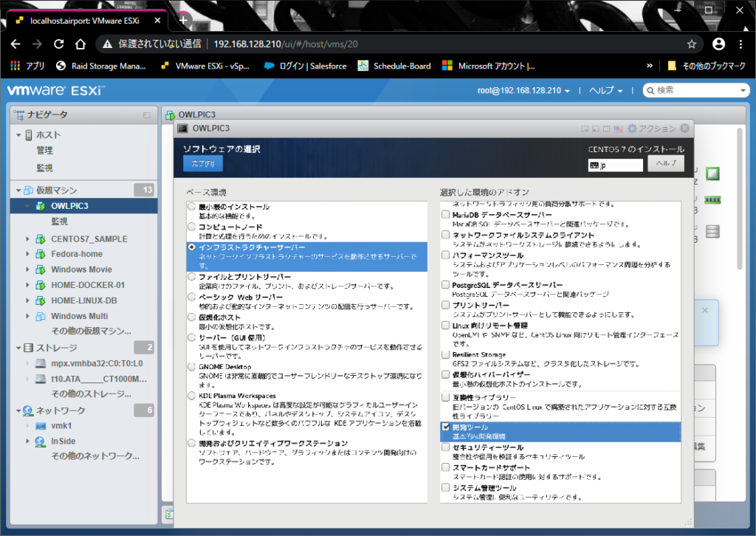Collapse the ホスト tree node
This screenshot has height=536, width=756.
[x=18, y=135]
